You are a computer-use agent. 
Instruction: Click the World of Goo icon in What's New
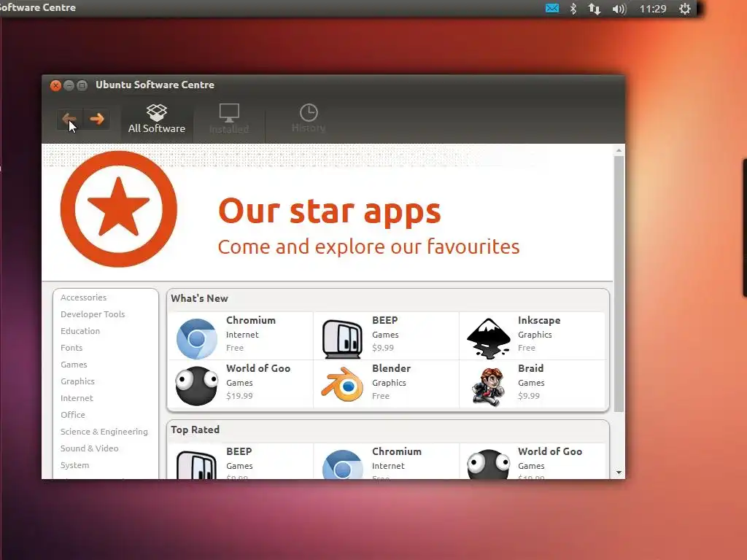click(197, 386)
